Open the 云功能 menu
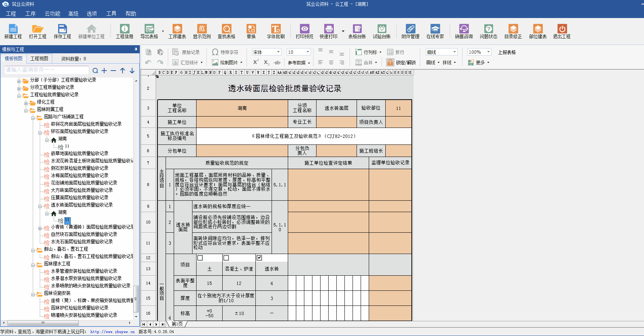The height and width of the screenshot is (336, 644). (x=52, y=14)
